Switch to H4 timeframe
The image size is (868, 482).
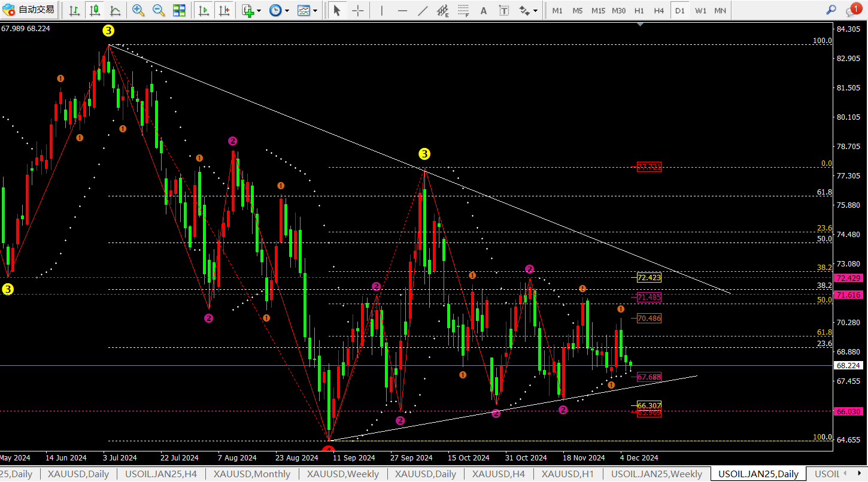click(659, 10)
